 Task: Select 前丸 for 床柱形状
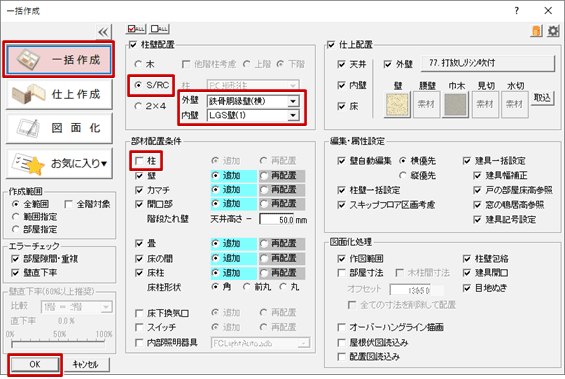(x=246, y=287)
